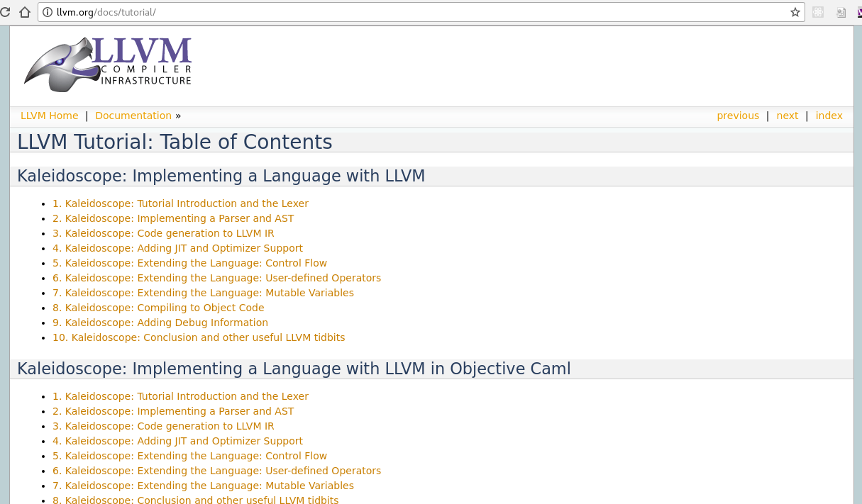Open chapter 9 Adding Debug Information
This screenshot has width=862, height=504.
tap(160, 323)
